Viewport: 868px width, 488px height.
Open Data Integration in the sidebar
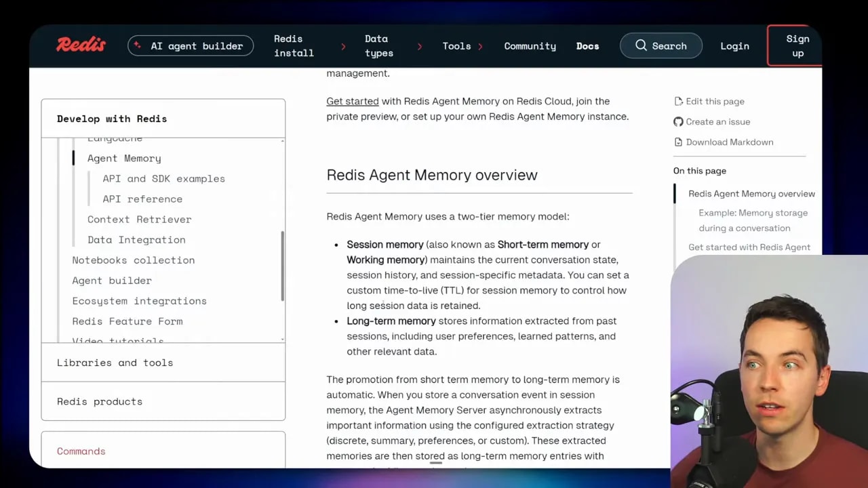[x=136, y=239]
